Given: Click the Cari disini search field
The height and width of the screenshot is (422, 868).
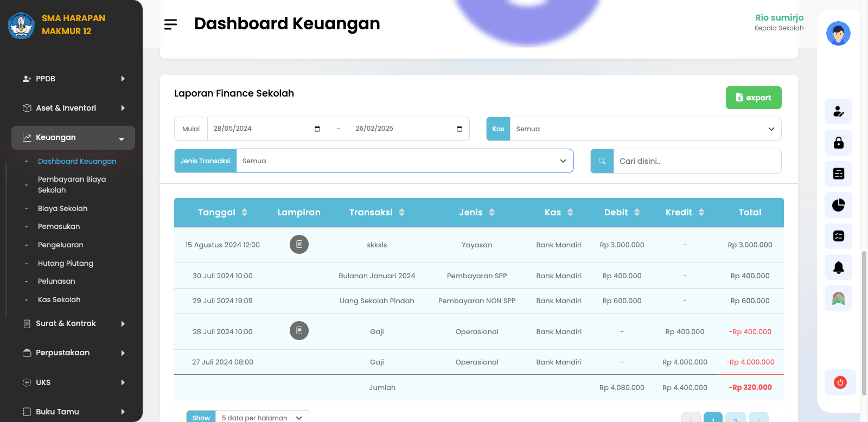Looking at the screenshot, I should point(697,161).
